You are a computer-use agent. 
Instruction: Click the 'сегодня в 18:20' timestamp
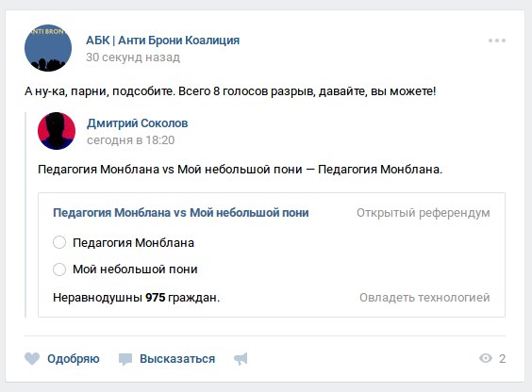point(130,139)
